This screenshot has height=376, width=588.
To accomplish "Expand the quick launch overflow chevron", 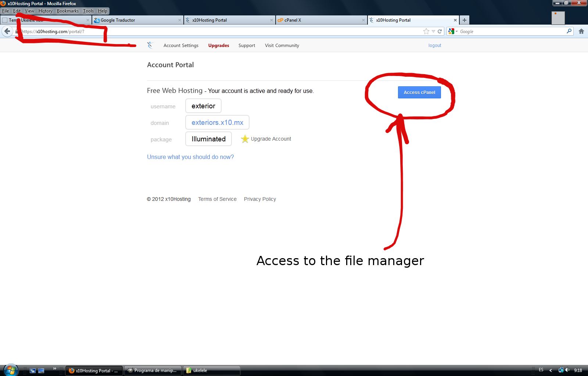I will point(55,369).
